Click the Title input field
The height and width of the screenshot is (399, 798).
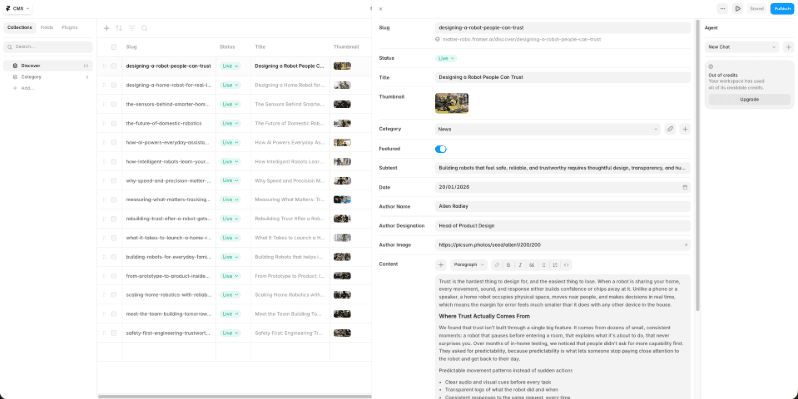tap(563, 77)
